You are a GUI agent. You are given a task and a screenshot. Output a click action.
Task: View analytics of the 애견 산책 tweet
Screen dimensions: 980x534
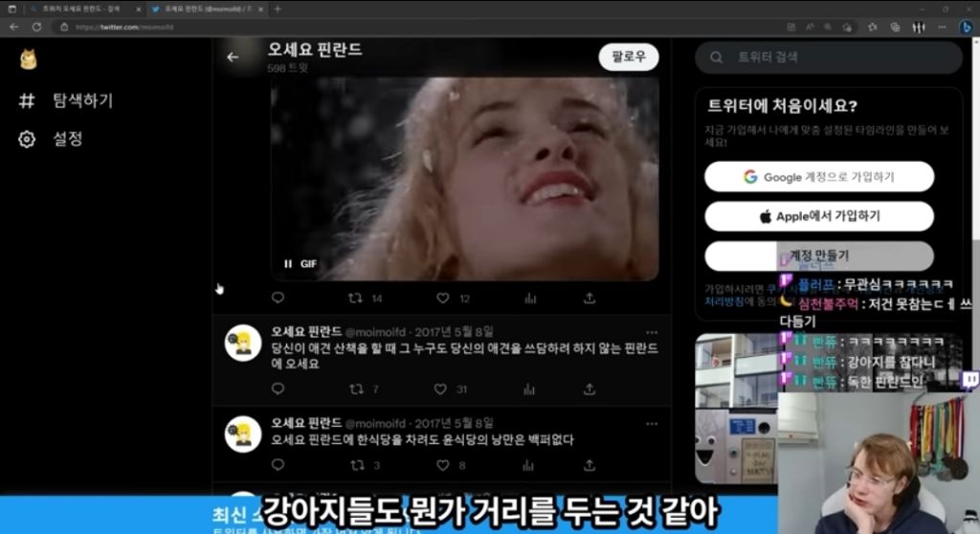[x=528, y=389]
